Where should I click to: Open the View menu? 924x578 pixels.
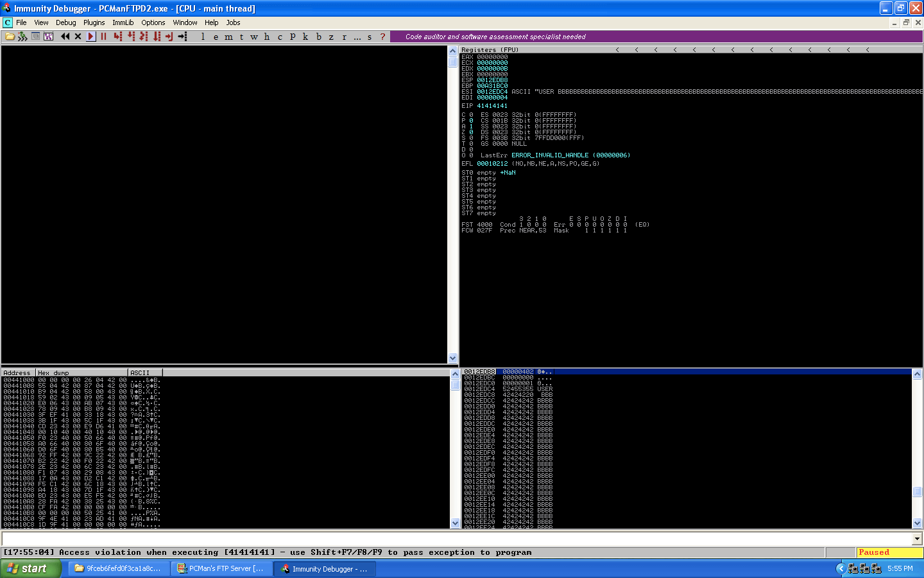(41, 22)
